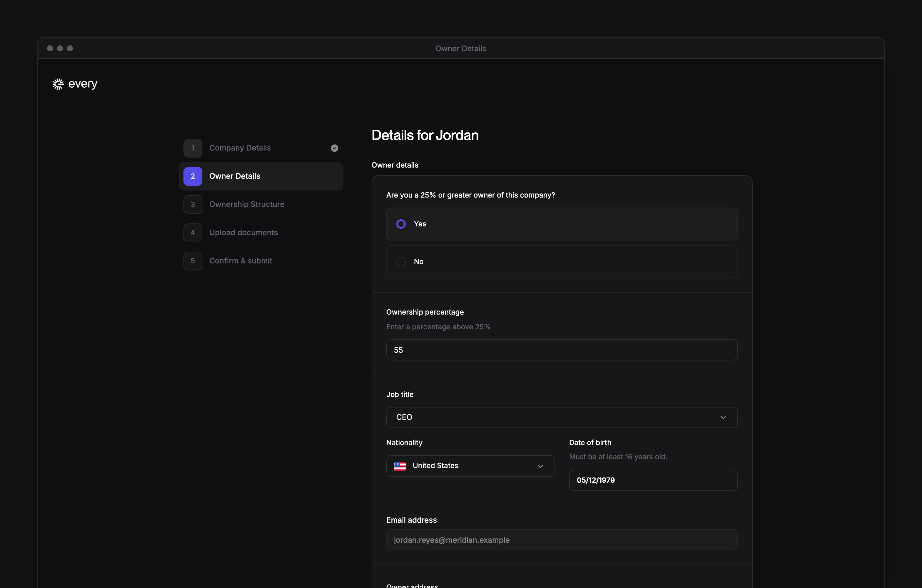Click the Email address field
The height and width of the screenshot is (588, 922).
pyautogui.click(x=562, y=540)
